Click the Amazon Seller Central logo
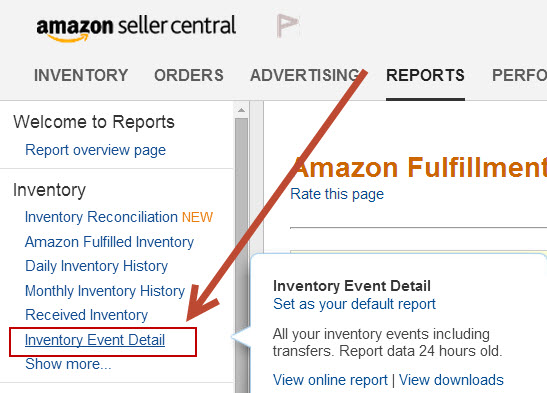This screenshot has width=547, height=393. coord(136,29)
